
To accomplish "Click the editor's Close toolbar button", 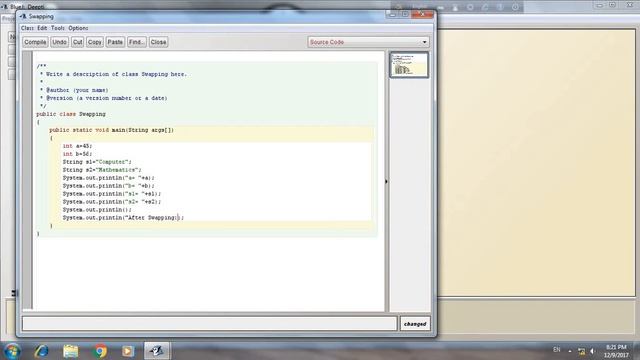I will pos(158,42).
